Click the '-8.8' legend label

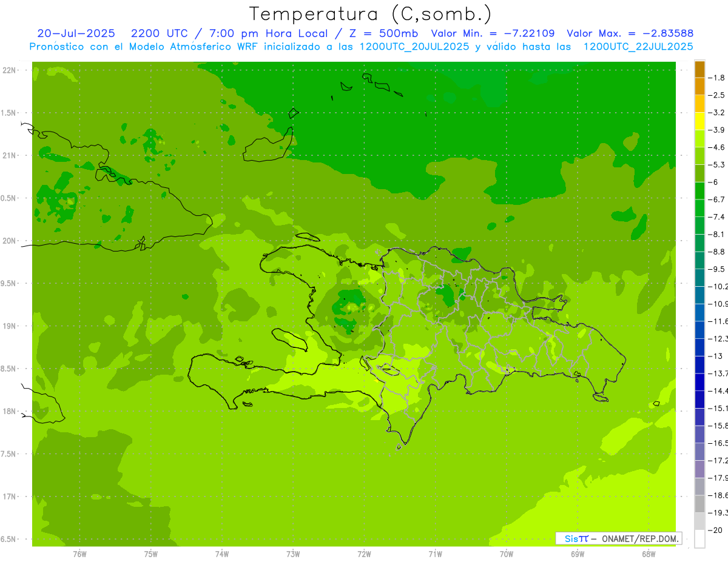tap(718, 252)
